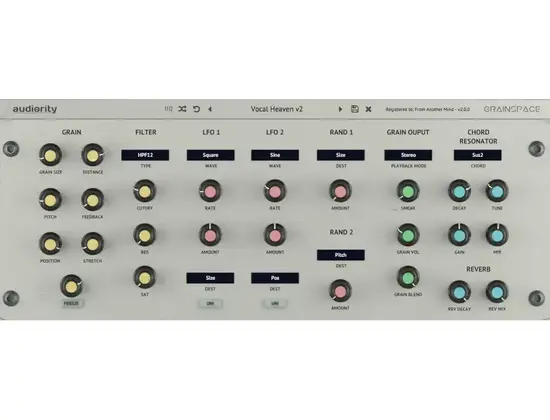Click the filter CUTOFF knob

(145, 191)
